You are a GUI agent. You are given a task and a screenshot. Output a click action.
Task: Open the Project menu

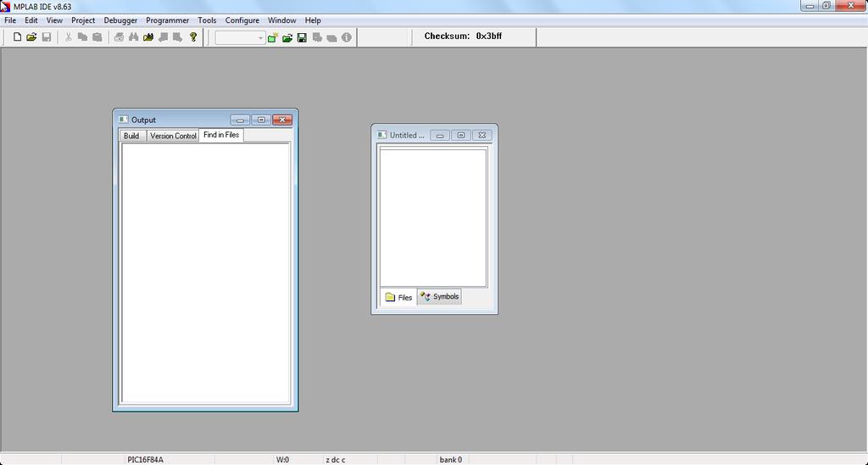click(x=83, y=20)
